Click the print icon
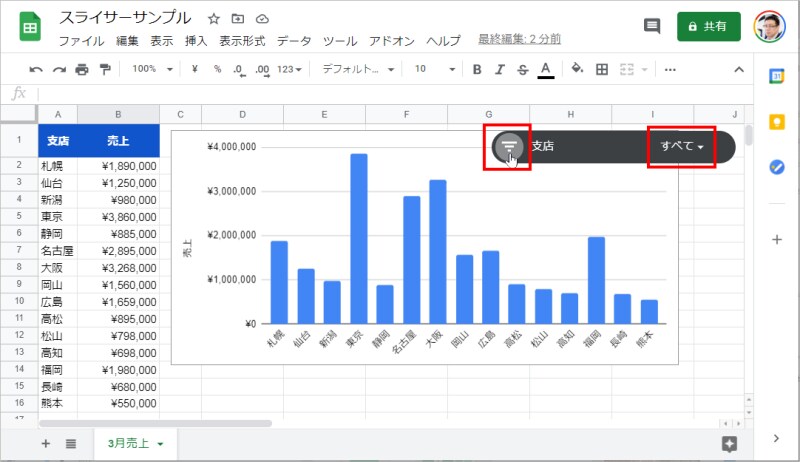The image size is (800, 462). click(82, 69)
